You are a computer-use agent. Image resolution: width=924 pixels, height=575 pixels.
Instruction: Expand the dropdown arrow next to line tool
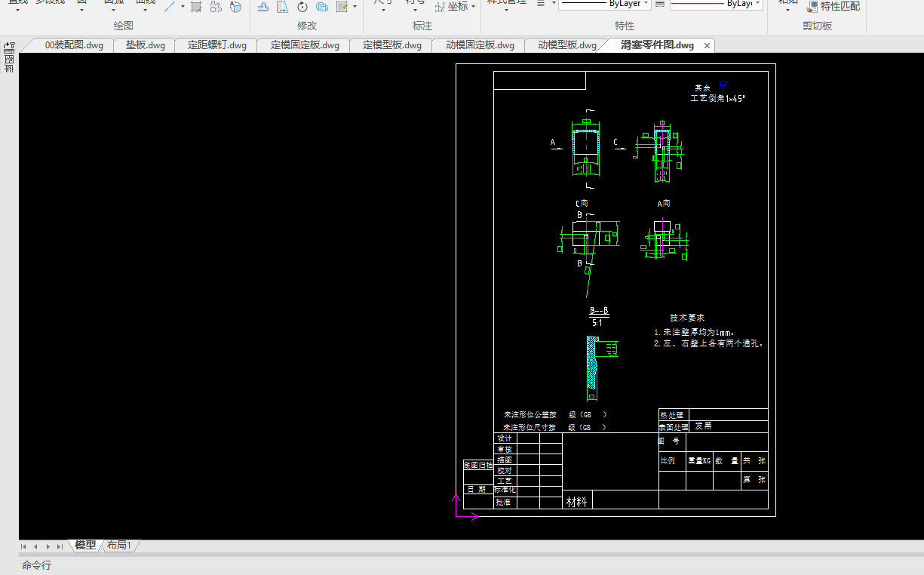click(183, 6)
